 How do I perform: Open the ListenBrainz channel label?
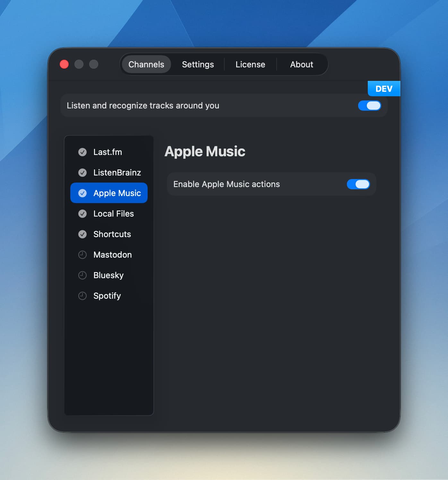(x=117, y=173)
